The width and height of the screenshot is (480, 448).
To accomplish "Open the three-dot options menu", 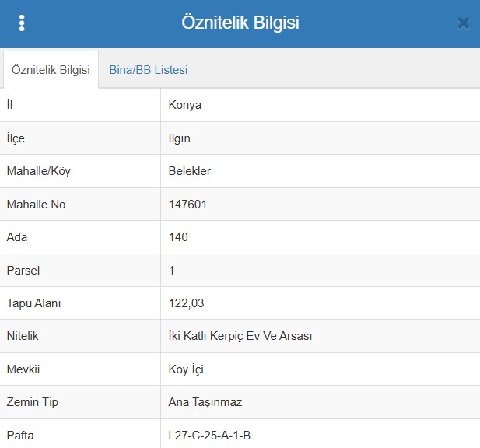I will (22, 23).
